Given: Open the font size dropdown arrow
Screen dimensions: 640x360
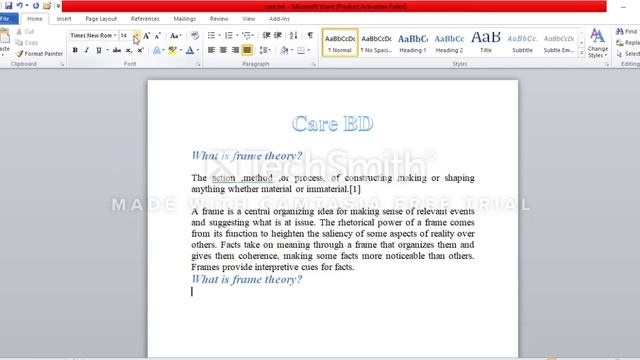Looking at the screenshot, I should tap(137, 36).
